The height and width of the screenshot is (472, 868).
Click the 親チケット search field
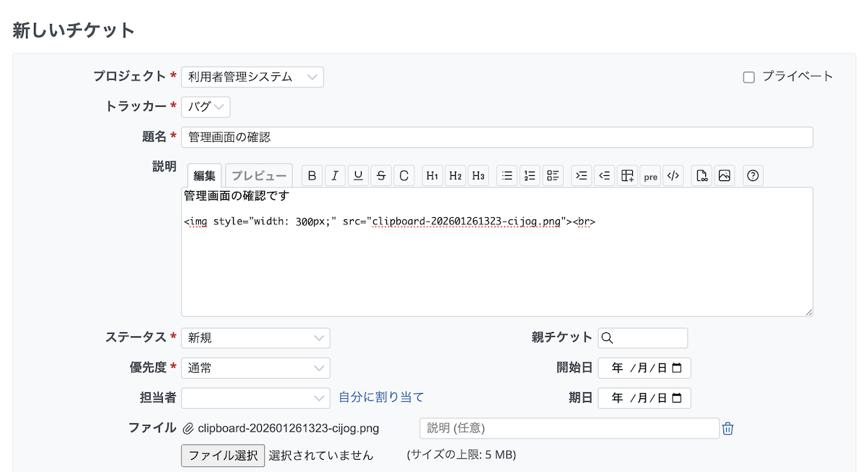tap(643, 338)
